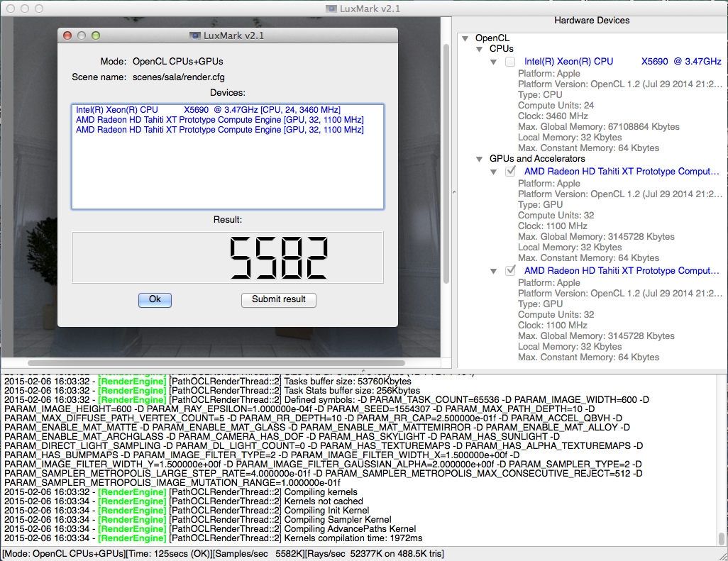
Task: Click log line 'Task Stats buffer size: 256Kbytes'
Action: pos(352,391)
